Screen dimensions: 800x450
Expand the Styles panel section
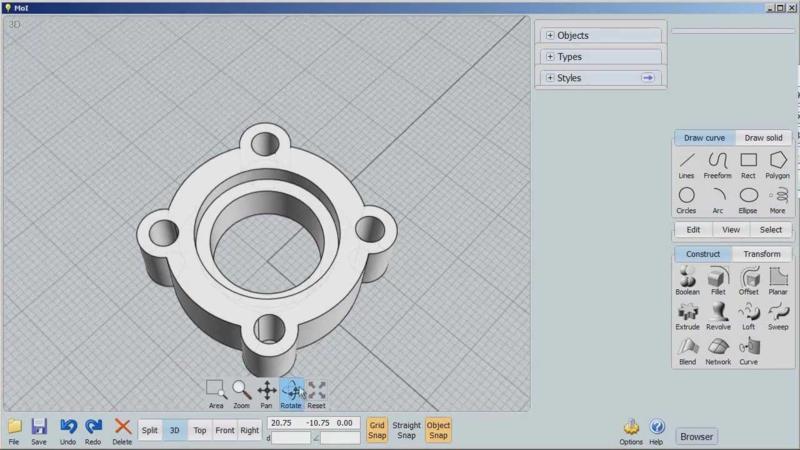click(550, 78)
